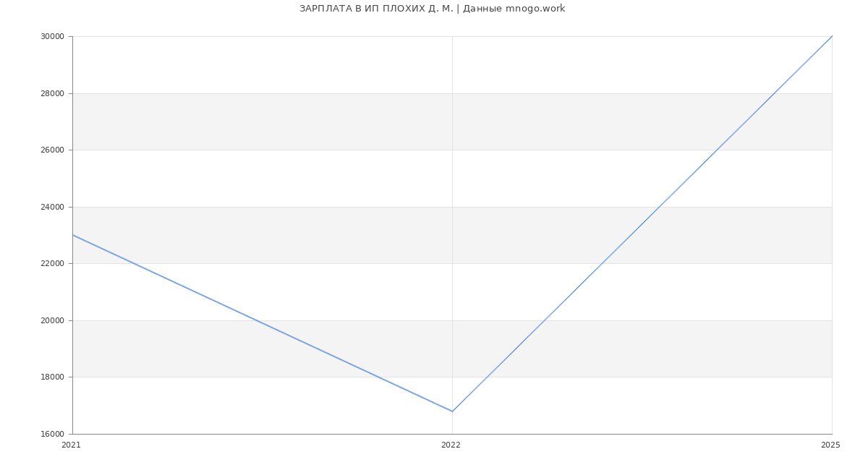Click the chart title text "ЗАРПЛАТА В ИП ПЛОХИХ Д. М."
The width and height of the screenshot is (868, 470).
(376, 9)
